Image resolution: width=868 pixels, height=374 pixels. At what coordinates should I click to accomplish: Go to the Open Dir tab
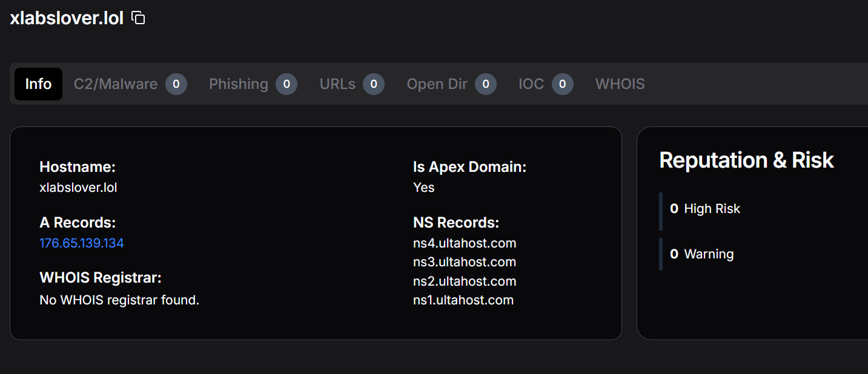(437, 84)
